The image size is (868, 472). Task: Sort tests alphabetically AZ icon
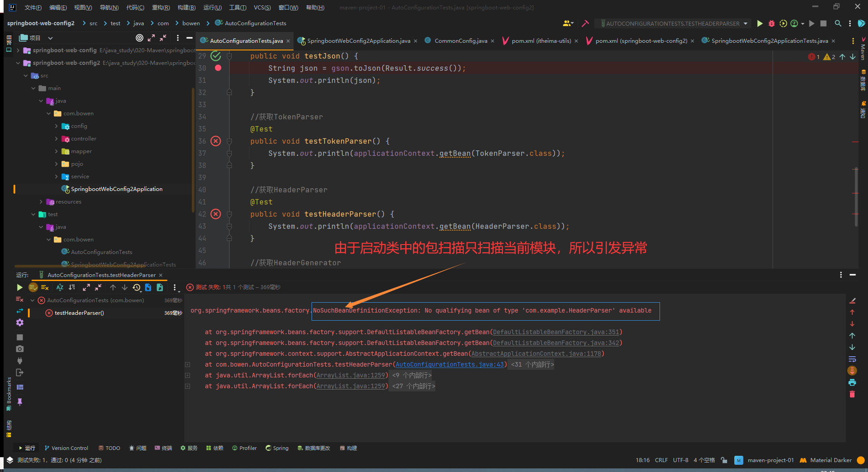[x=59, y=287]
